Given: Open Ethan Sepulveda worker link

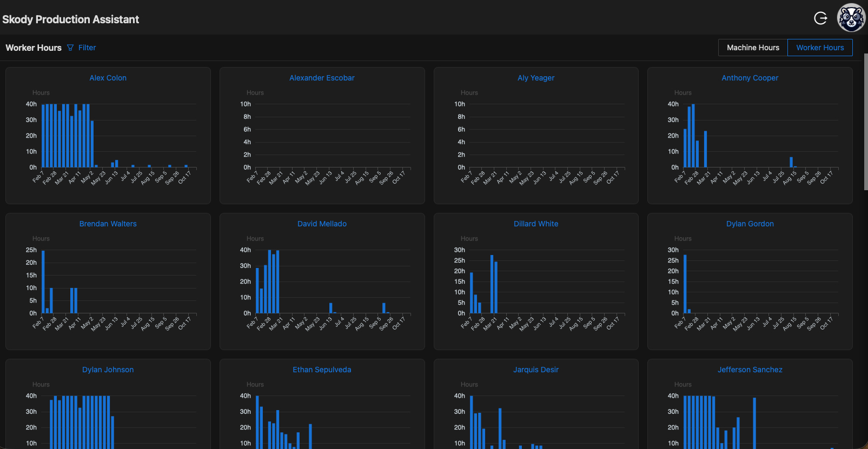Looking at the screenshot, I should pyautogui.click(x=322, y=370).
